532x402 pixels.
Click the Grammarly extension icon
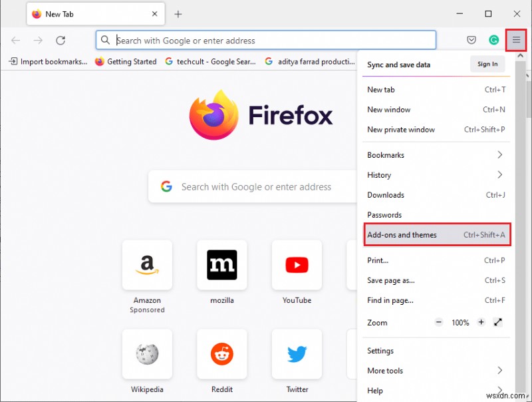(493, 40)
